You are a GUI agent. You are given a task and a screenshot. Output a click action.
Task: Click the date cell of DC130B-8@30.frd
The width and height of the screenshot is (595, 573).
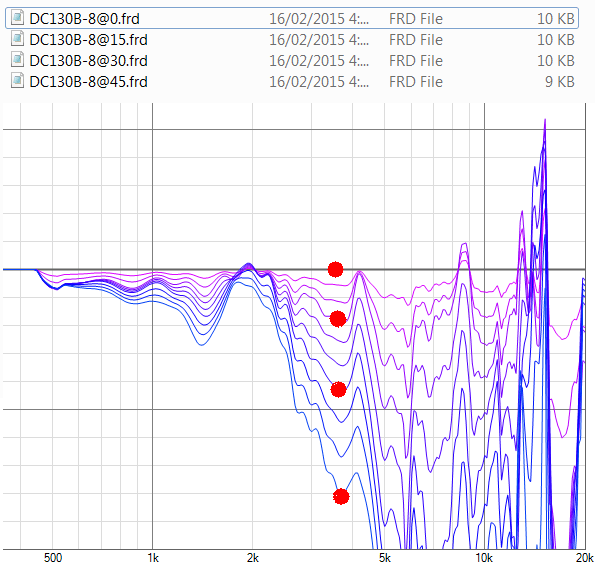click(319, 61)
